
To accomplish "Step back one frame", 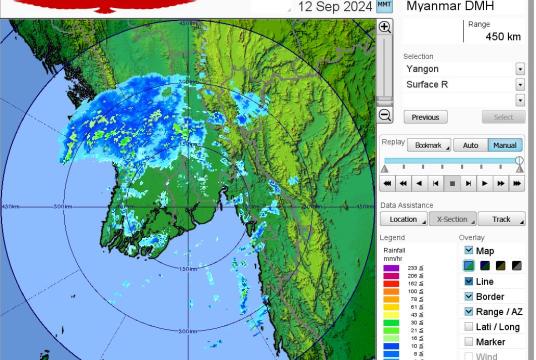I will click(x=436, y=184).
